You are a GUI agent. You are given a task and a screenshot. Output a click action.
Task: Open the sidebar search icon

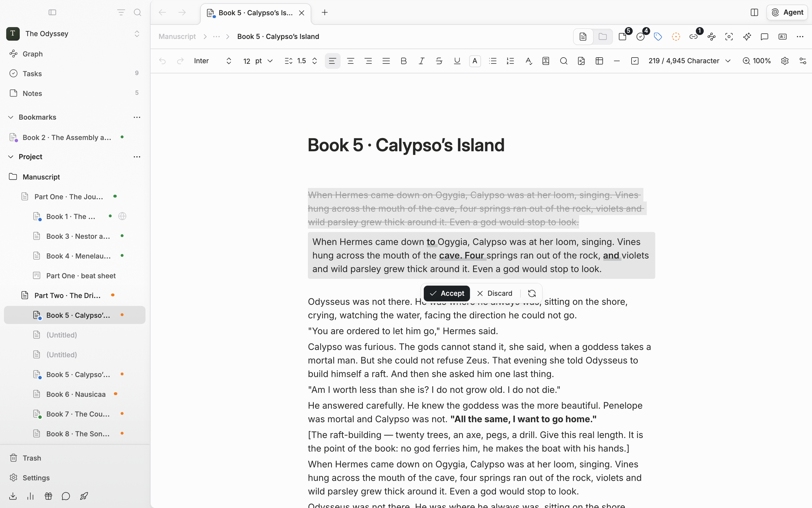(137, 12)
